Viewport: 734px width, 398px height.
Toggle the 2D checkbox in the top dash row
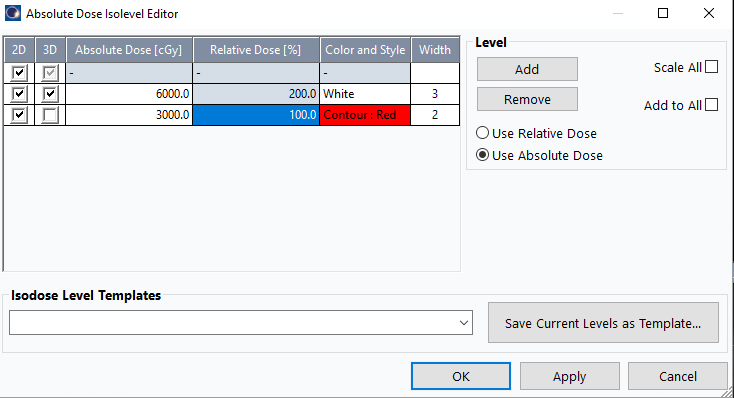(19, 73)
